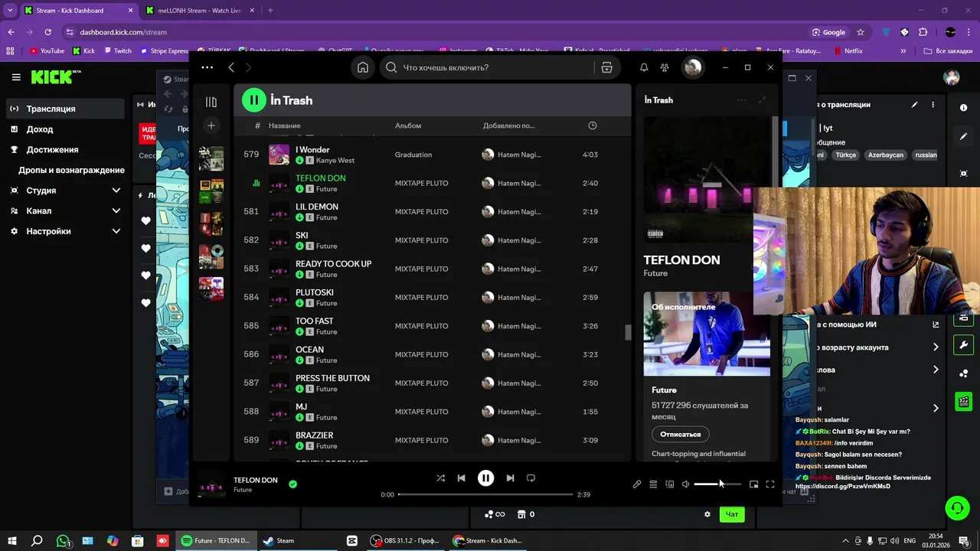The image size is (980, 551).
Task: Open the lyrics microphone icon in Spotify
Action: pos(636,484)
